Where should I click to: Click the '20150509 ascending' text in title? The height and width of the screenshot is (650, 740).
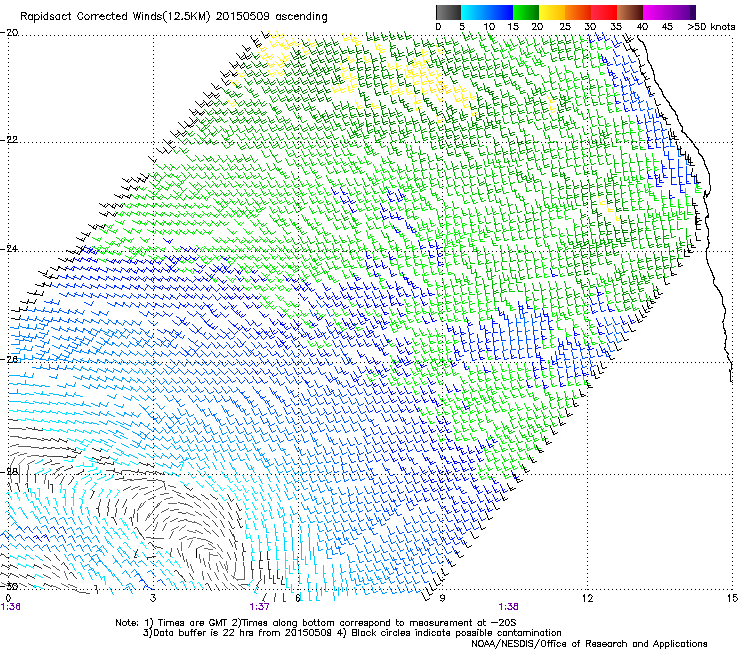pos(272,17)
